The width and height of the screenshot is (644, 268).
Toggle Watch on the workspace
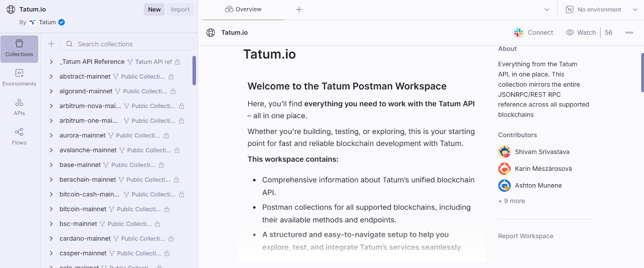coord(581,33)
